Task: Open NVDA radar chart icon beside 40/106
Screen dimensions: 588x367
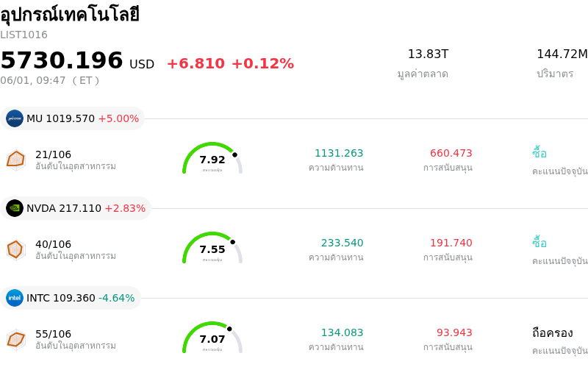Action: pyautogui.click(x=15, y=250)
